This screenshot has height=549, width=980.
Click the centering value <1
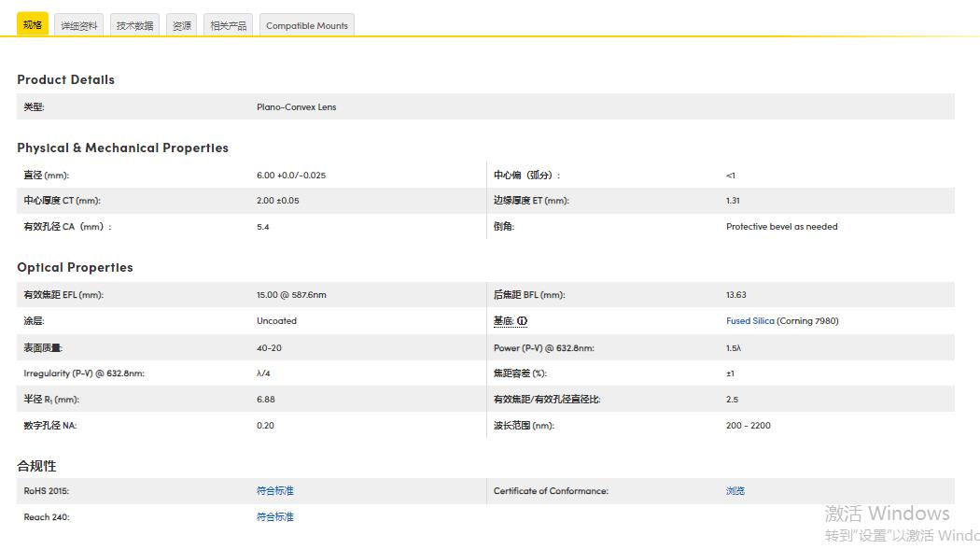point(731,176)
